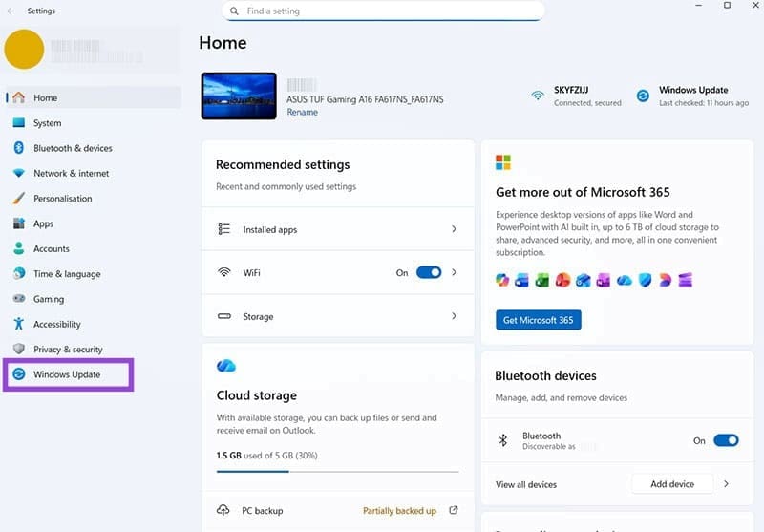Click the Get Microsoft 365 button
Screen dimensions: 764x532
tap(538, 320)
